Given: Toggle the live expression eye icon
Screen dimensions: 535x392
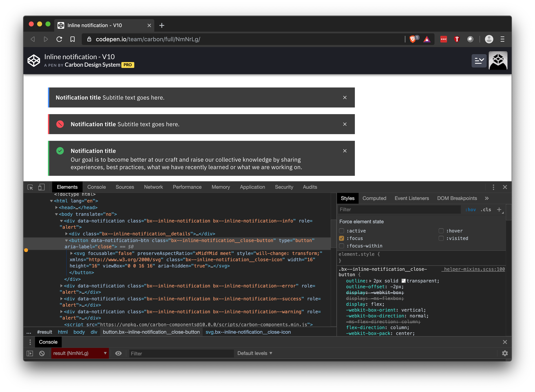Looking at the screenshot, I should [x=118, y=353].
